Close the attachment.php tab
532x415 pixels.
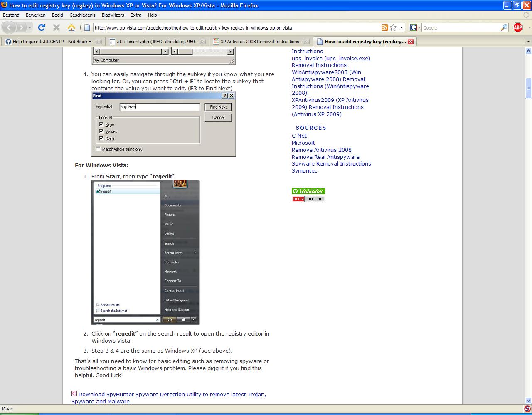pos(203,42)
